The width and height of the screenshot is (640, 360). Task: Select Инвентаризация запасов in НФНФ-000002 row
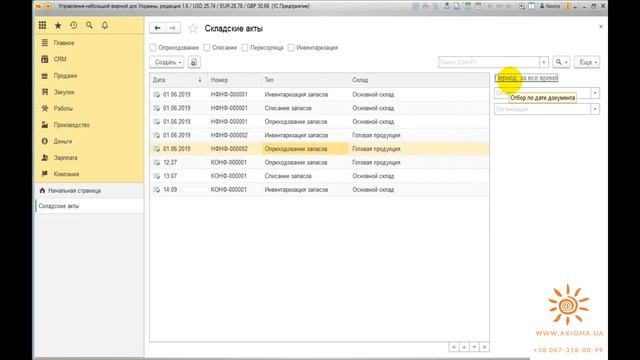click(x=296, y=135)
